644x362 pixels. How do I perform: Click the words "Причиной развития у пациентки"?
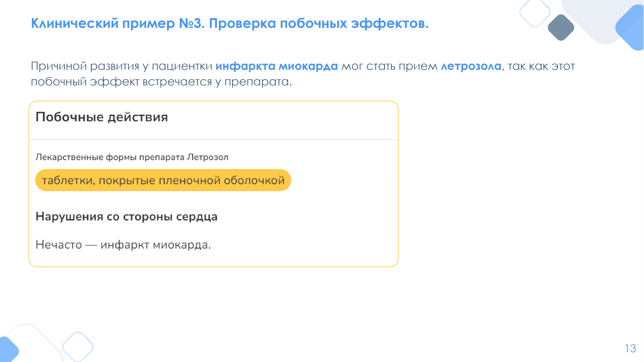point(122,66)
